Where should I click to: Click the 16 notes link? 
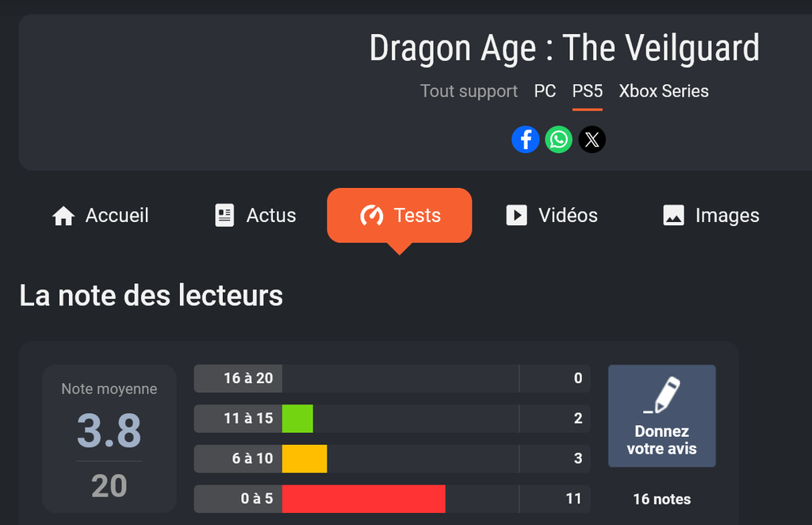click(x=661, y=500)
